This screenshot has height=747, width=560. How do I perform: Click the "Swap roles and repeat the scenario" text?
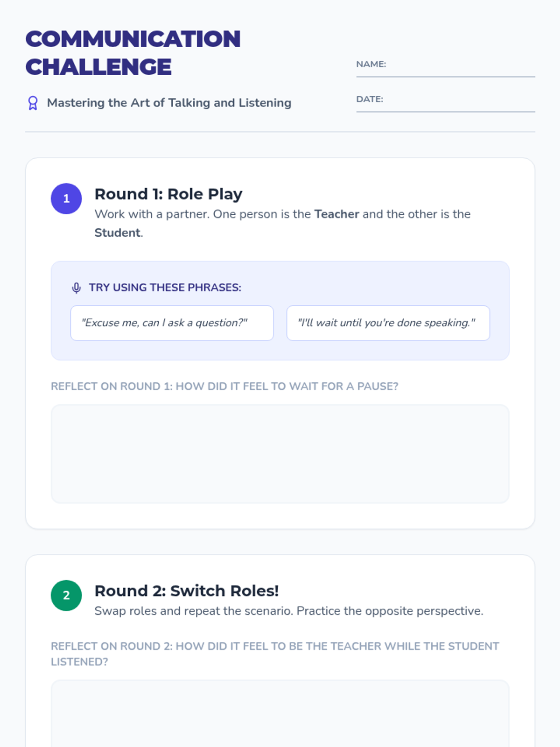click(x=289, y=611)
